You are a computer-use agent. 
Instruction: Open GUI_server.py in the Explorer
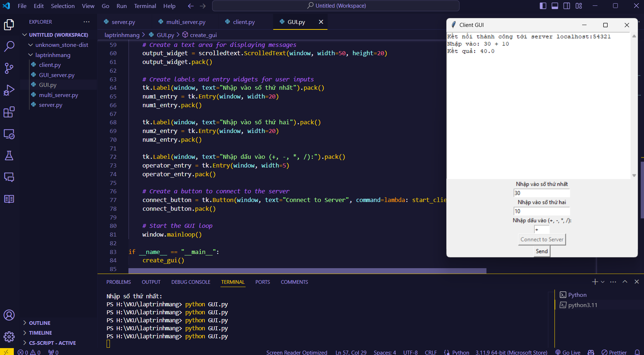57,75
